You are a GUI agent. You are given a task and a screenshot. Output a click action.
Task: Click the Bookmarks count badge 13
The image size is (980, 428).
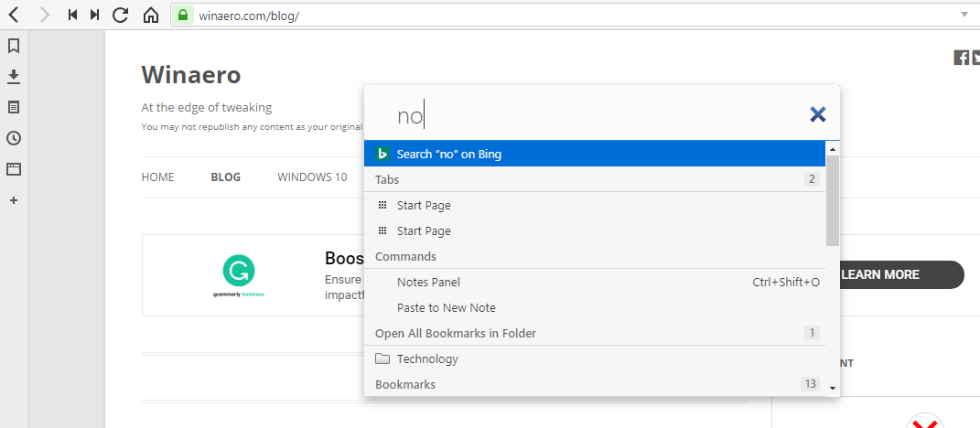pyautogui.click(x=810, y=383)
